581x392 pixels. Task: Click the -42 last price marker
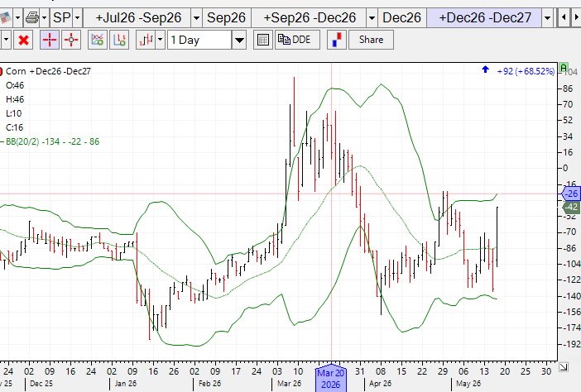tap(571, 207)
